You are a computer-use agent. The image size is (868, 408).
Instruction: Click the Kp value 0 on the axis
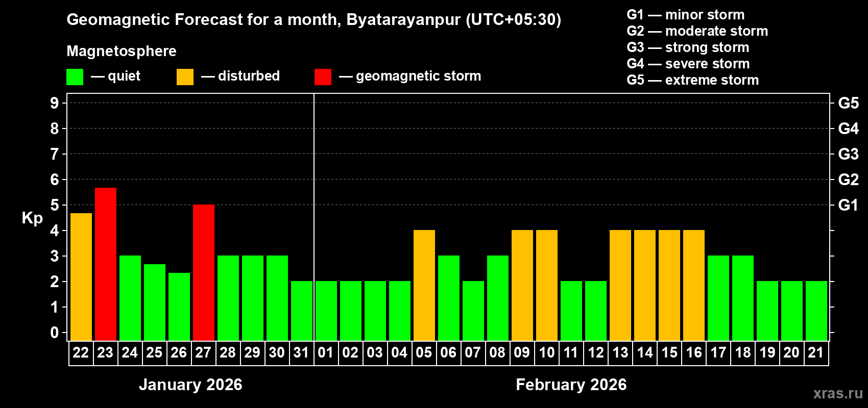point(55,333)
